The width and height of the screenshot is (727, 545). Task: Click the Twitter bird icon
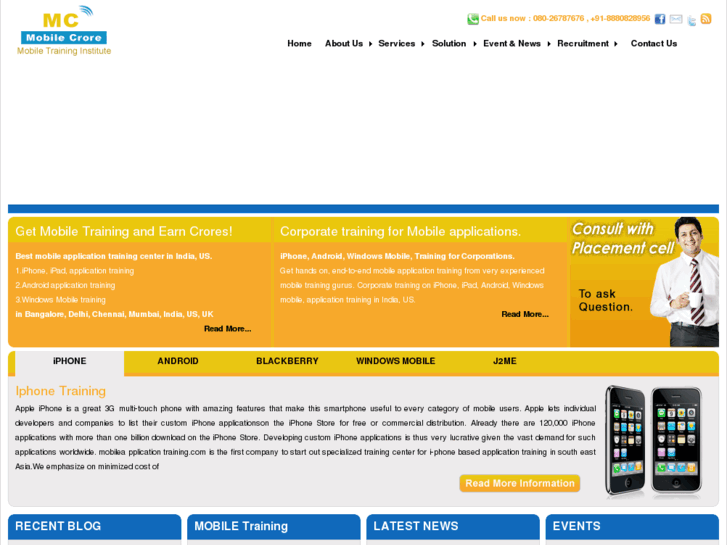click(x=691, y=20)
